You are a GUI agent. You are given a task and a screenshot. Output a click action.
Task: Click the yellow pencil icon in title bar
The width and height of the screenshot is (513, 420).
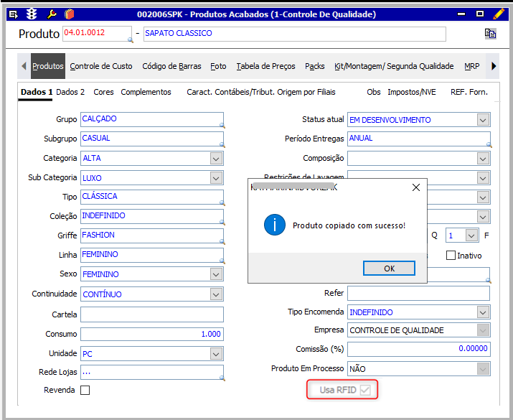[499, 14]
